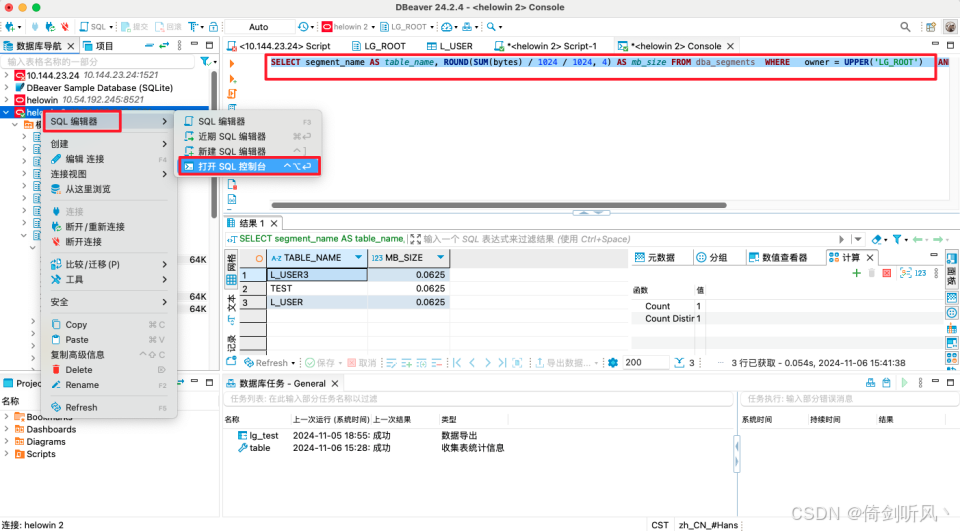Choose 从这里浏览 from context menu
960x531 pixels.
click(x=108, y=189)
